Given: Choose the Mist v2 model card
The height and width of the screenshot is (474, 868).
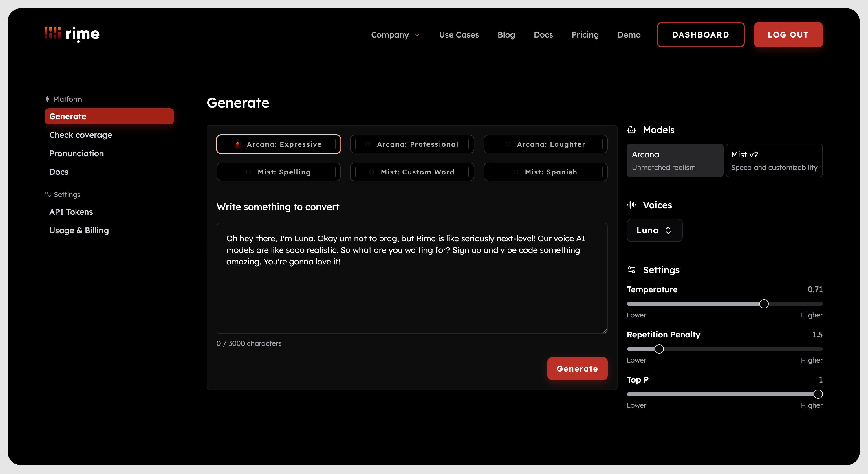Looking at the screenshot, I should click(x=774, y=160).
